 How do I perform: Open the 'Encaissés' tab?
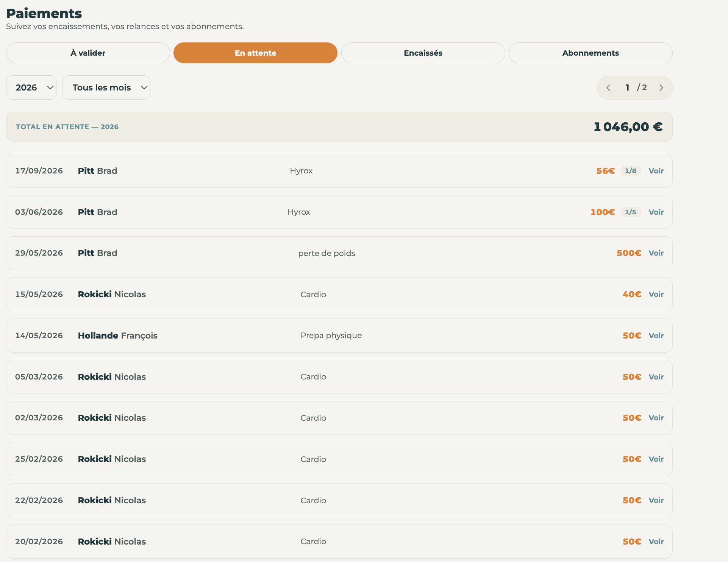[x=423, y=53]
